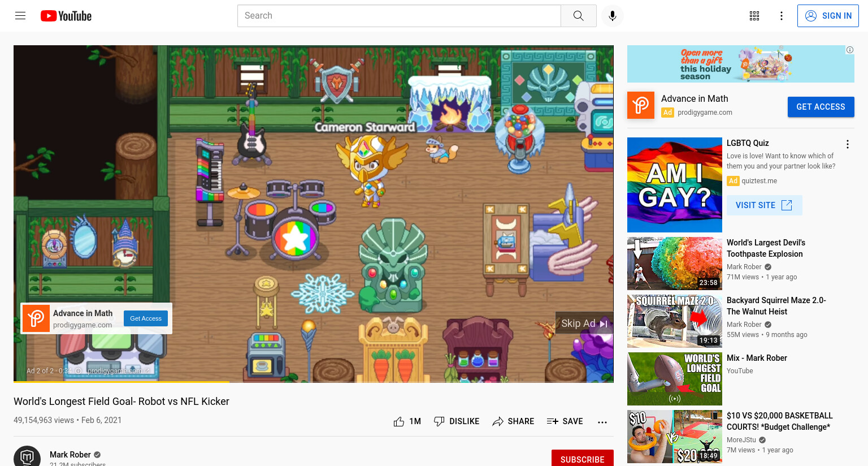Click the GET ACCESS sidebar button
The image size is (868, 466).
pyautogui.click(x=821, y=107)
